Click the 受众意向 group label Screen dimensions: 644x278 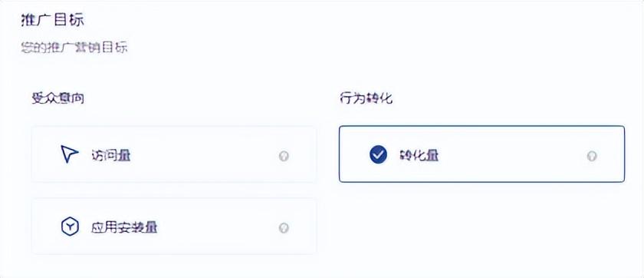click(58, 99)
